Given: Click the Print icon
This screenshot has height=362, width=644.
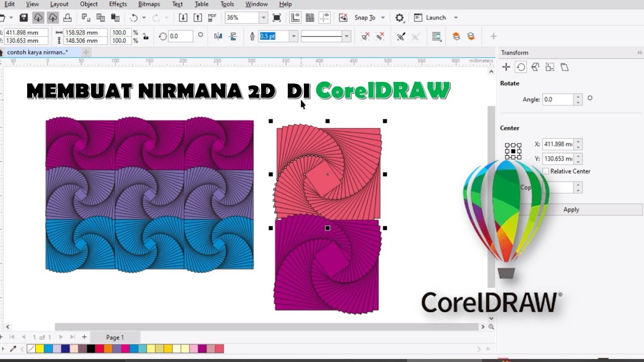Looking at the screenshot, I should [x=67, y=18].
